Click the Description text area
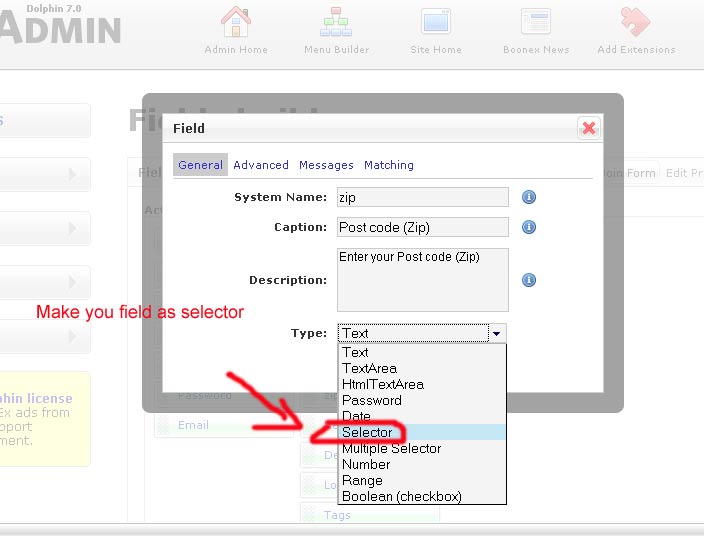 coord(423,280)
